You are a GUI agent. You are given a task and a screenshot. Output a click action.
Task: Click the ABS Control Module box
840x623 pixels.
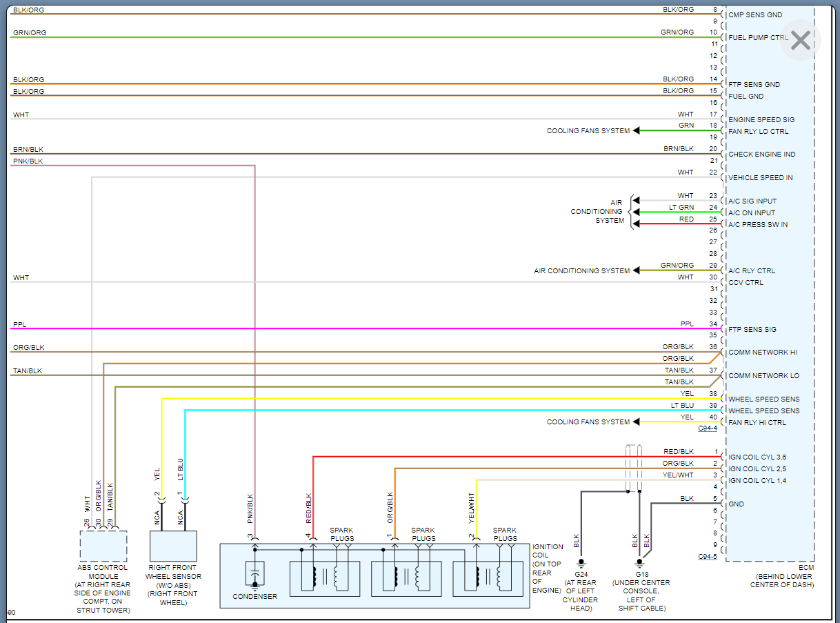103,545
